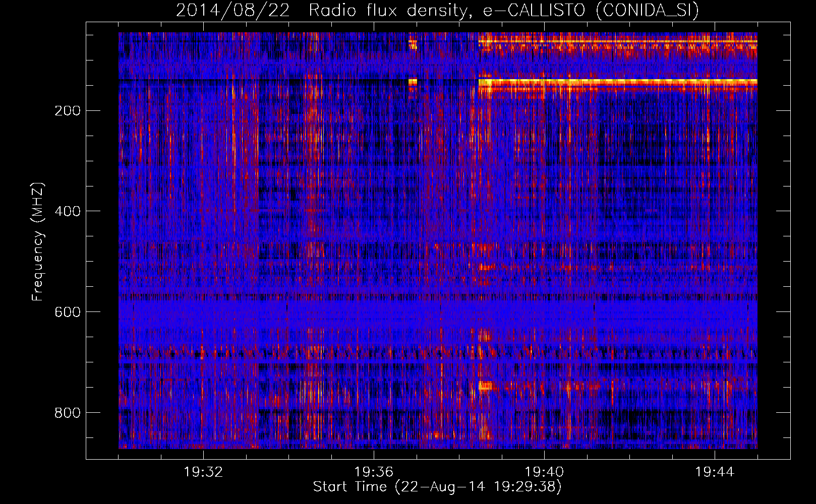This screenshot has width=816, height=504.
Task: Click the short yellow burst at 750 MHz
Action: pos(486,387)
